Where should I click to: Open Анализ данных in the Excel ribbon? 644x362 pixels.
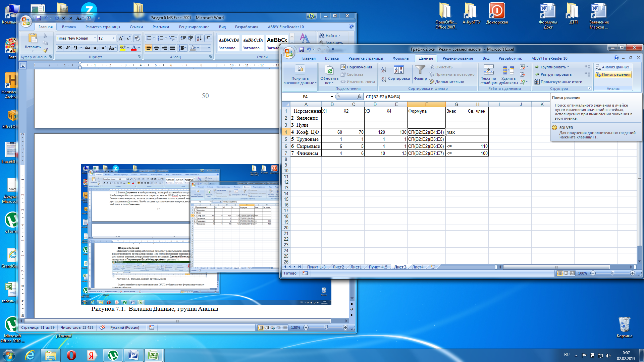tap(612, 67)
